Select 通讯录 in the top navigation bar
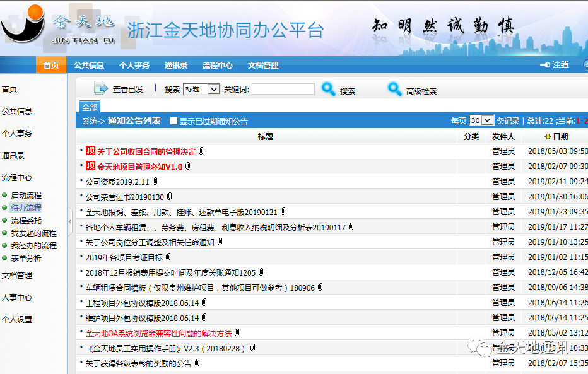Image resolution: width=588 pixels, height=374 pixels. [176, 65]
